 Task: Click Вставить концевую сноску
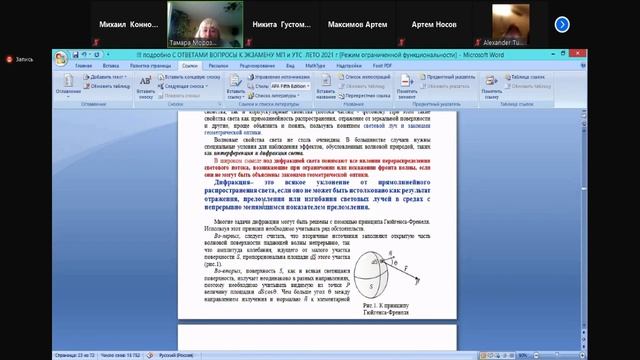(189, 77)
